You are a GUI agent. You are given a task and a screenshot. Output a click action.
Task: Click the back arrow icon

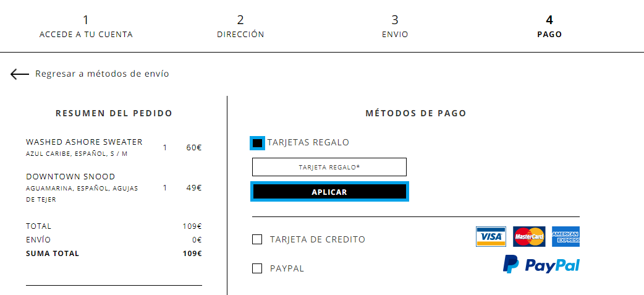pyautogui.click(x=20, y=74)
